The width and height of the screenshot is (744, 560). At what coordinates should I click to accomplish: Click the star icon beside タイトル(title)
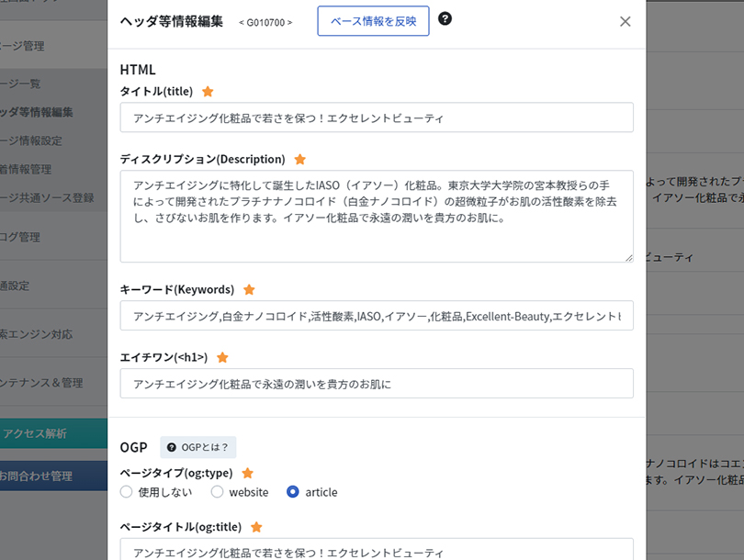(x=208, y=92)
